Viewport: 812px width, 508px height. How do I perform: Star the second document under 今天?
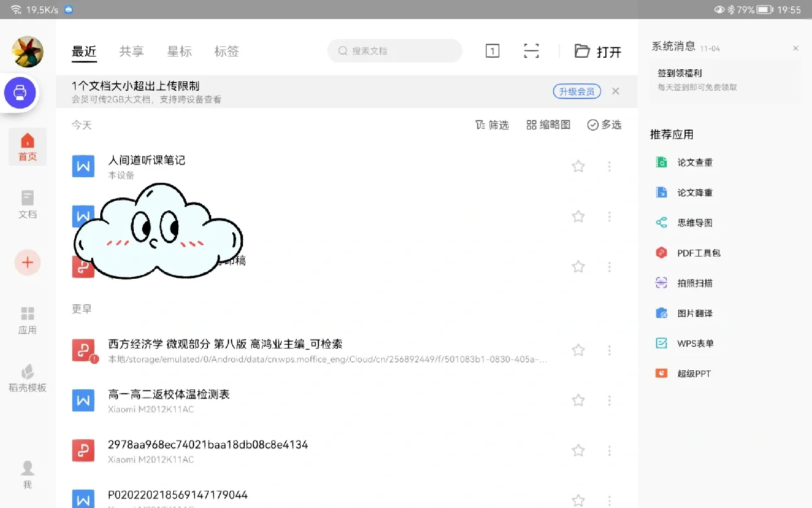point(578,217)
